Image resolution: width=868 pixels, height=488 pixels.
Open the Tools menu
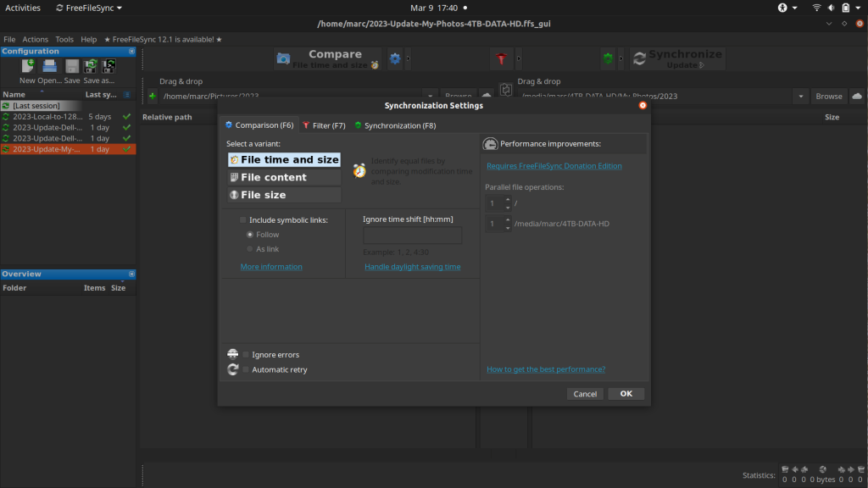64,39
